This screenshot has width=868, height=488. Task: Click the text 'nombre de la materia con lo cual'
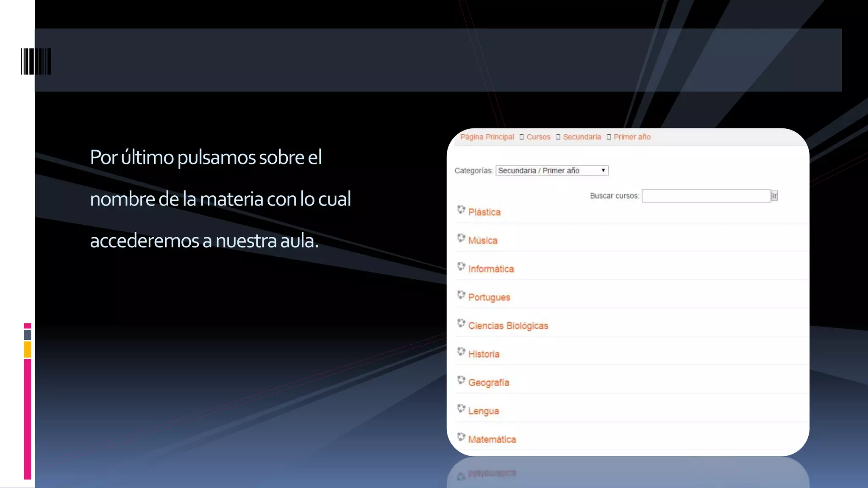pos(220,199)
